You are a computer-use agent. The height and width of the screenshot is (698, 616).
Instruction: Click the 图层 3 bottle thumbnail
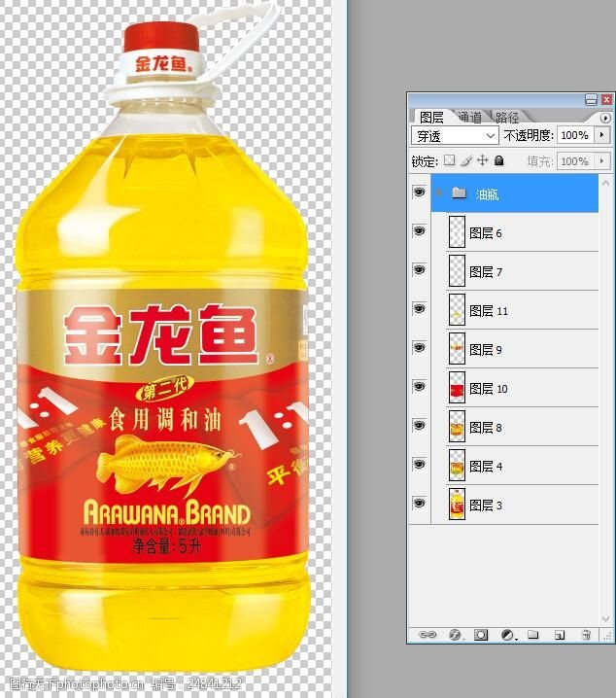point(457,504)
